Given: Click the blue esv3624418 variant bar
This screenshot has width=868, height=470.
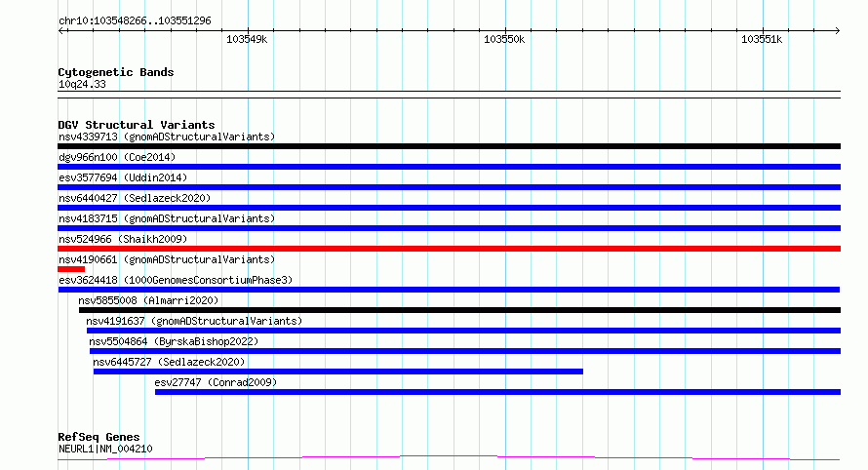Looking at the screenshot, I should tap(449, 290).
